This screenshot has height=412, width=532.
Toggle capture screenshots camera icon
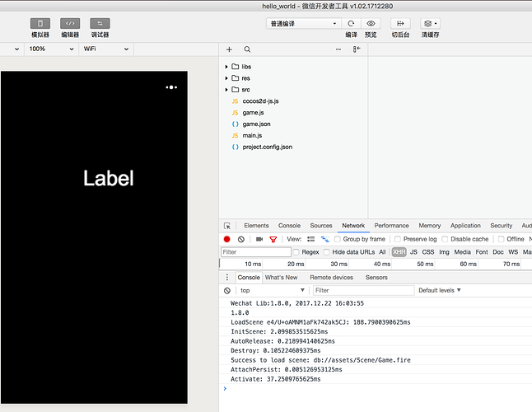259,239
